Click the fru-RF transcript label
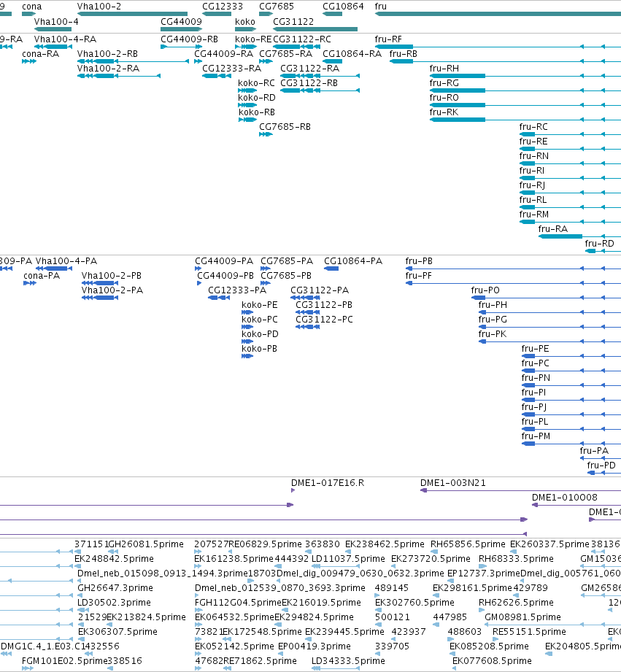 [388, 39]
